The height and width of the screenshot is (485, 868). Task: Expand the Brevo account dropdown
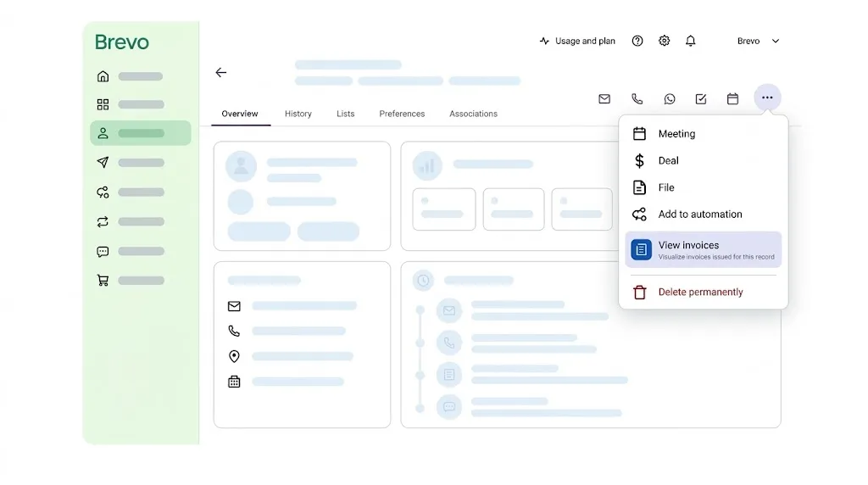pos(759,41)
